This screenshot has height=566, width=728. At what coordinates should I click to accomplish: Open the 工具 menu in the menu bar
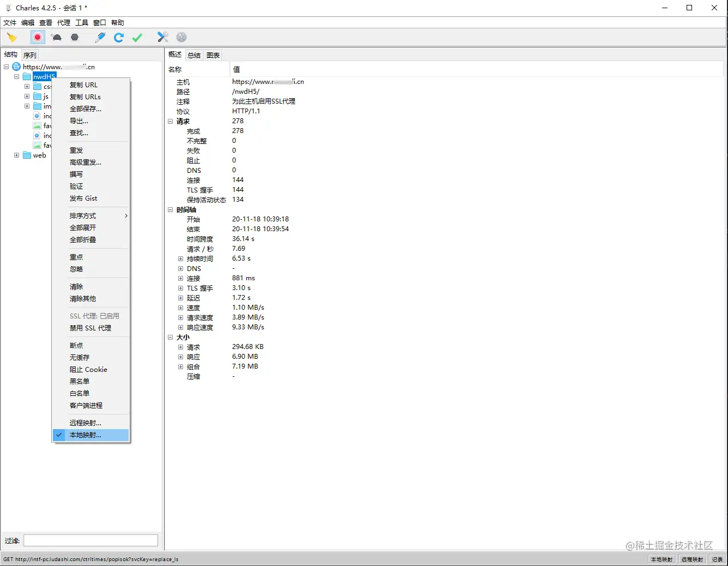82,23
